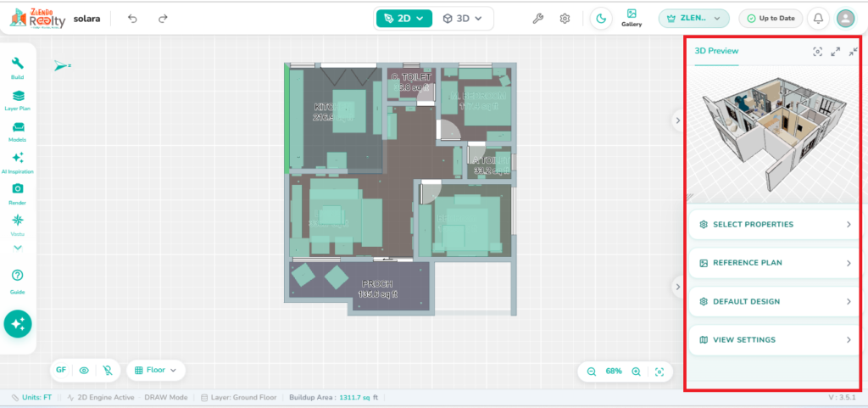Select the 3D Preview tab
The height and width of the screenshot is (408, 868).
716,51
